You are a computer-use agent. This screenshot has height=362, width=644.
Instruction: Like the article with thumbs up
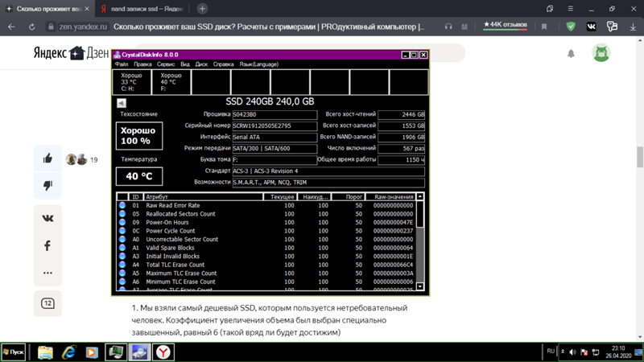(x=47, y=158)
